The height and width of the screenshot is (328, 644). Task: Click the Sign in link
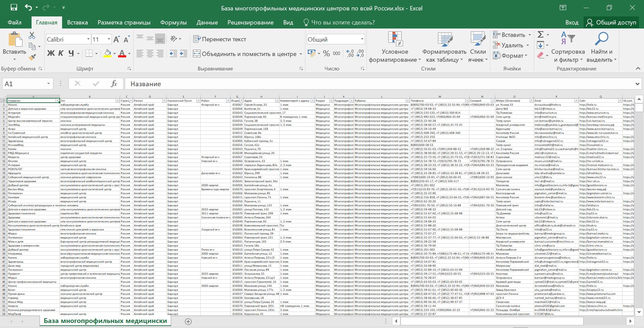tap(572, 22)
